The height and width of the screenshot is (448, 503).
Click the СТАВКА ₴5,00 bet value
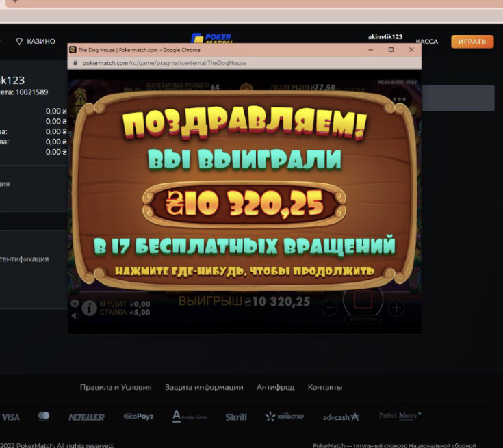pos(125,313)
